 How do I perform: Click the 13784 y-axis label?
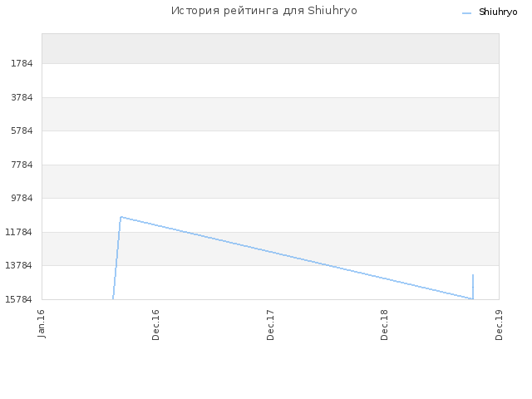pos(18,265)
